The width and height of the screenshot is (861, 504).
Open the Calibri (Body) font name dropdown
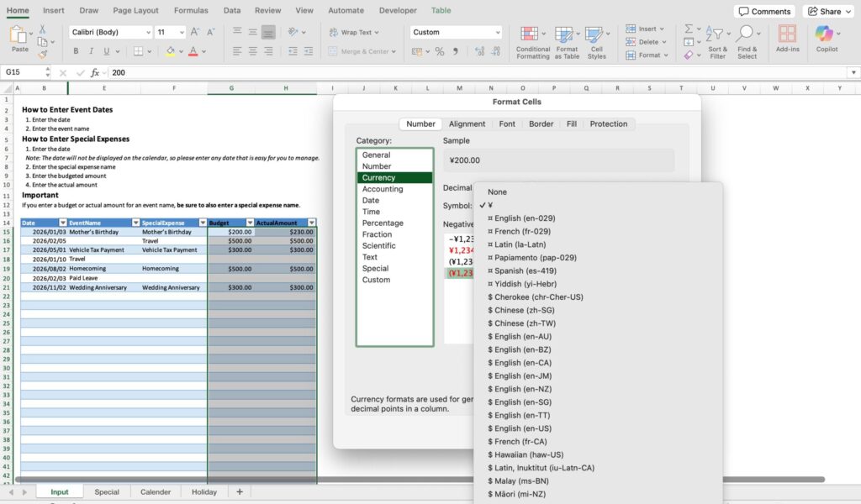147,33
